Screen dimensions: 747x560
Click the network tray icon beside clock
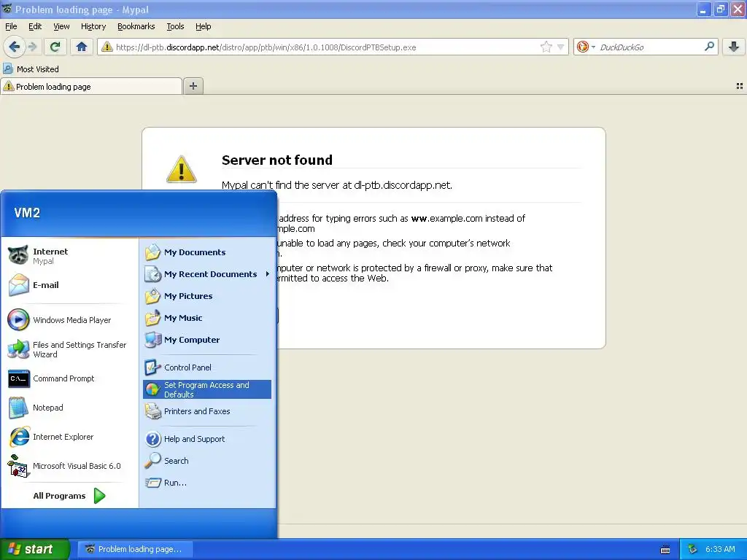click(x=692, y=549)
